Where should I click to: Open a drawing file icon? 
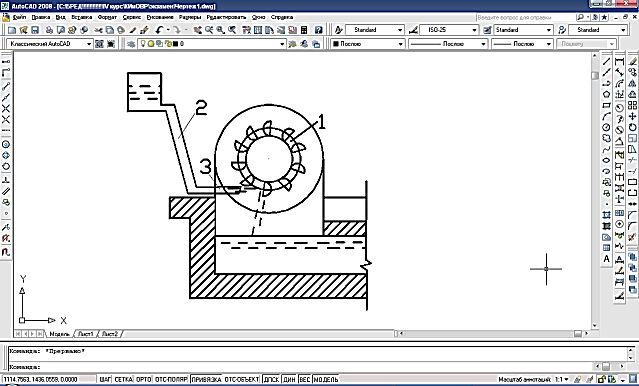pos(23,30)
